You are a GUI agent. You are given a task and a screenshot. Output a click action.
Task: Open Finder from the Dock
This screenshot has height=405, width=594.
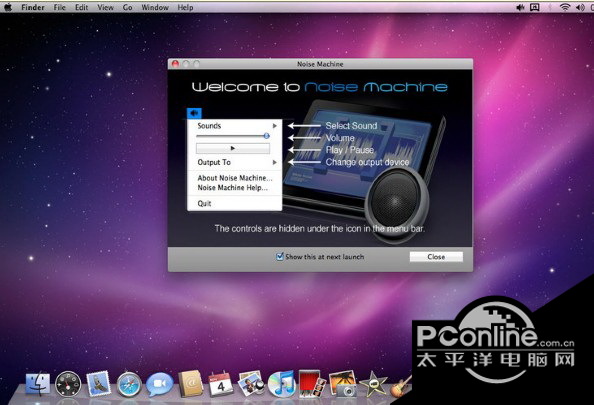coord(38,384)
